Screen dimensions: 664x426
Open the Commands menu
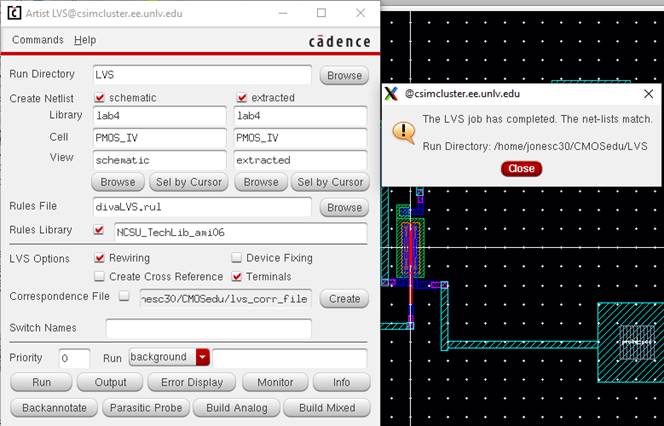(x=38, y=40)
